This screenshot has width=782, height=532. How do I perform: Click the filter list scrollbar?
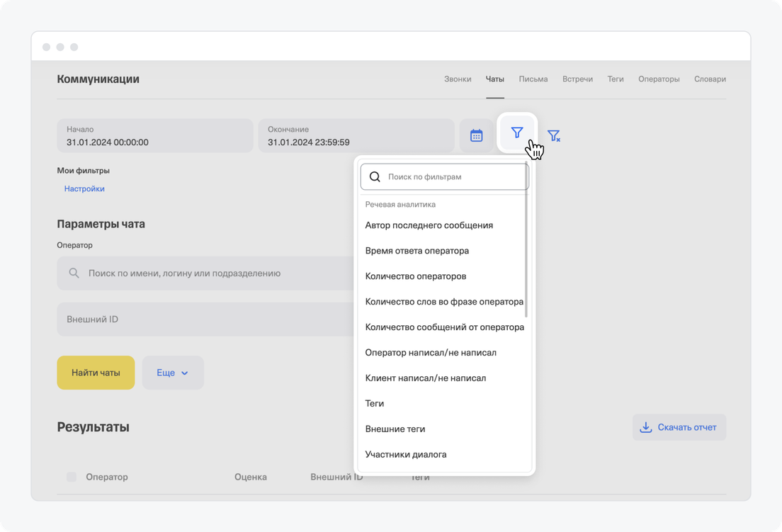[x=526, y=241]
